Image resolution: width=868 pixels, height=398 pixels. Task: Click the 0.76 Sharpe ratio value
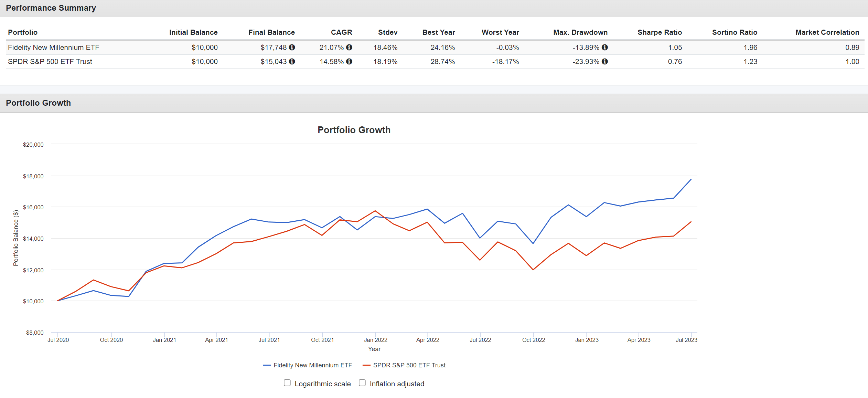pos(675,62)
